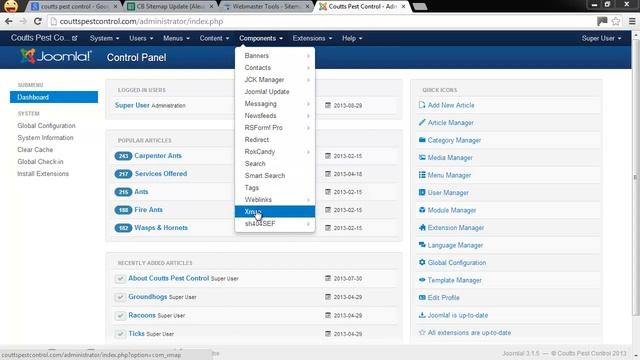The height and width of the screenshot is (360, 640).
Task: Select Tags in the Components menu
Action: point(275,188)
